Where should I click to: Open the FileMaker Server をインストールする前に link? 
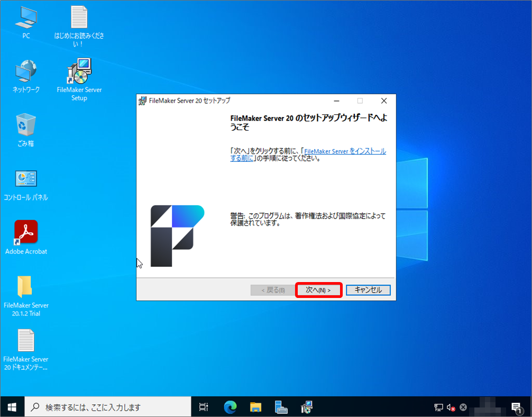click(x=308, y=155)
